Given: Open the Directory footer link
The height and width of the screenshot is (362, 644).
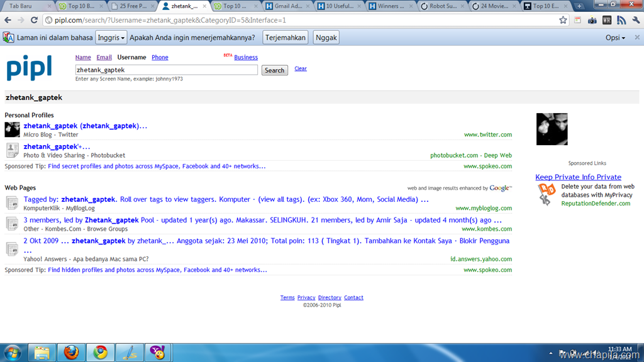Looking at the screenshot, I should pyautogui.click(x=330, y=297).
